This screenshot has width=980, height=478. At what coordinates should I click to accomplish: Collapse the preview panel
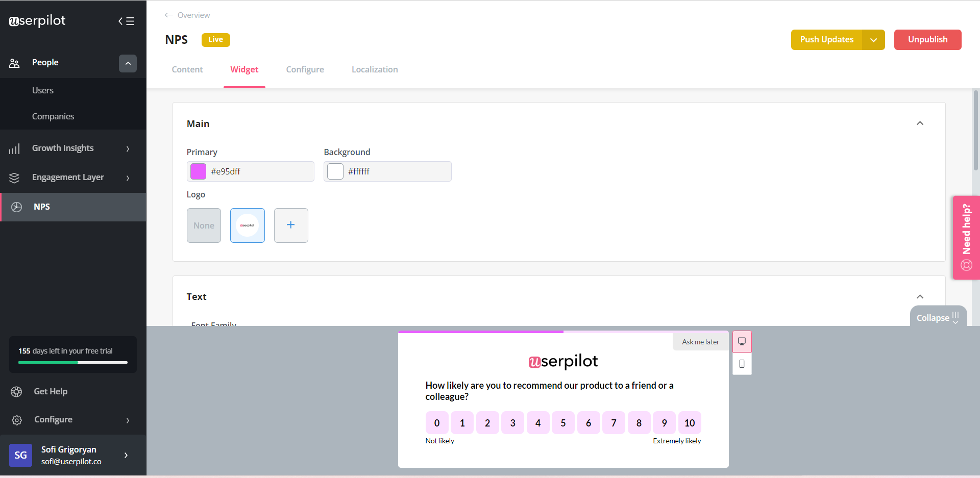pyautogui.click(x=938, y=316)
